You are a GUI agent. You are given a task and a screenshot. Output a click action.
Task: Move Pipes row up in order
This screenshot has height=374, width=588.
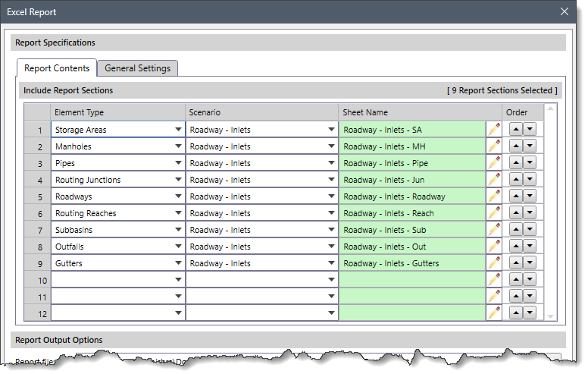click(516, 162)
